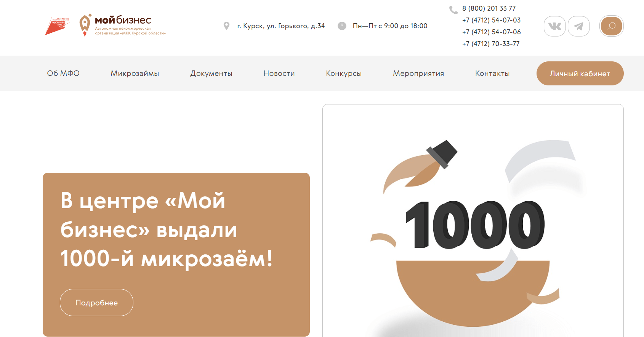Click phone number +7 (4712) 70-33-77
The height and width of the screenshot is (337, 644).
491,44
